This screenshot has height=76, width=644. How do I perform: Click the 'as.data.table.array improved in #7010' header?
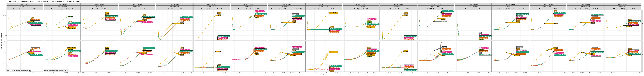[x=249, y=9]
